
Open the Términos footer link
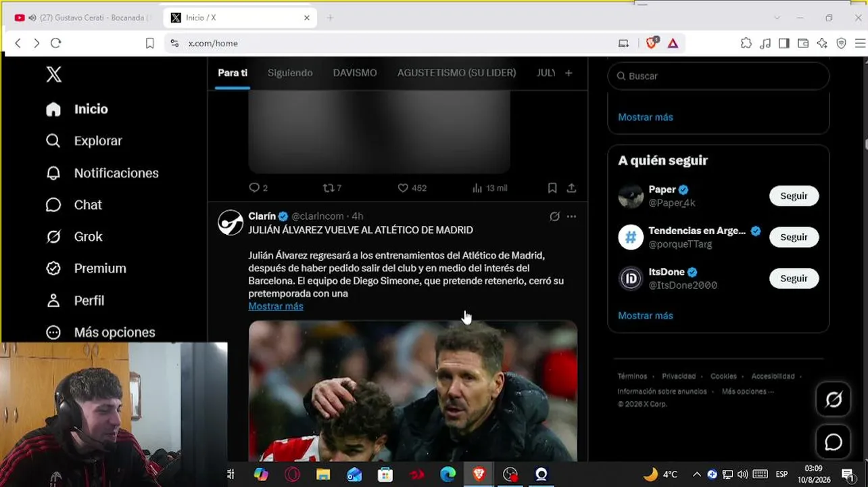pos(632,376)
